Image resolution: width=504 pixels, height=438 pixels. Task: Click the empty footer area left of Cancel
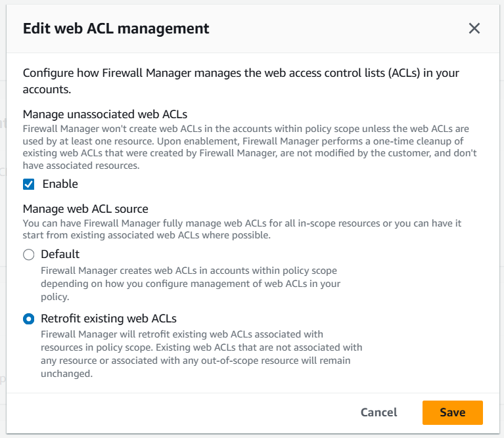pyautogui.click(x=184, y=412)
